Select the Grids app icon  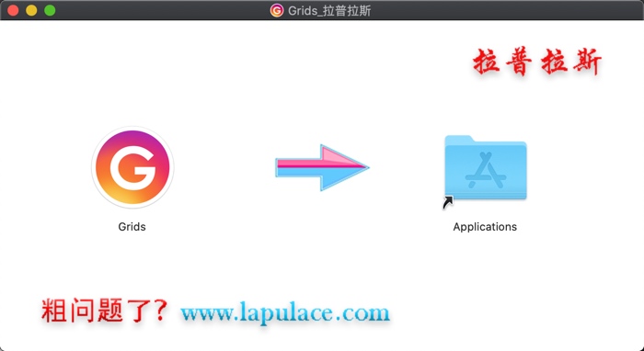tap(132, 167)
